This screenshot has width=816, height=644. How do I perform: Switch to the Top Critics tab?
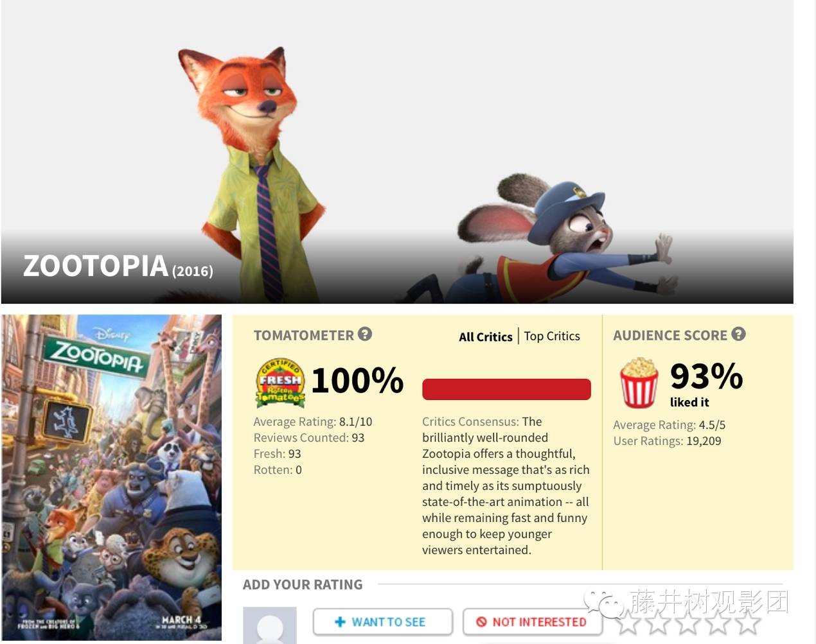(552, 336)
